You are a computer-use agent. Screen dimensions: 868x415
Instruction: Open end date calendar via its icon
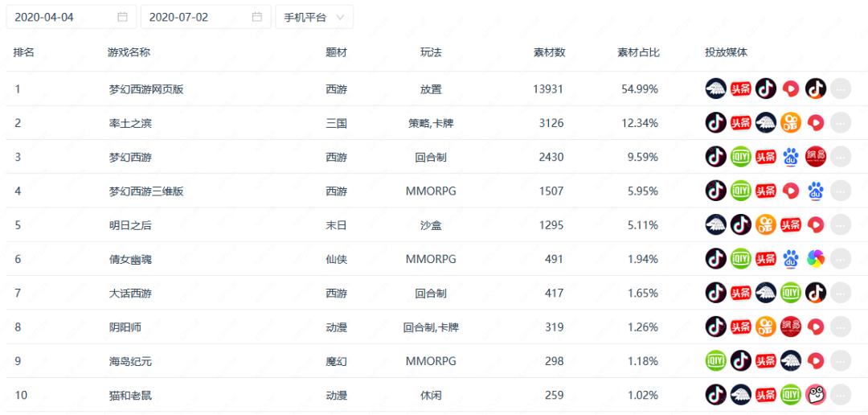(x=256, y=17)
